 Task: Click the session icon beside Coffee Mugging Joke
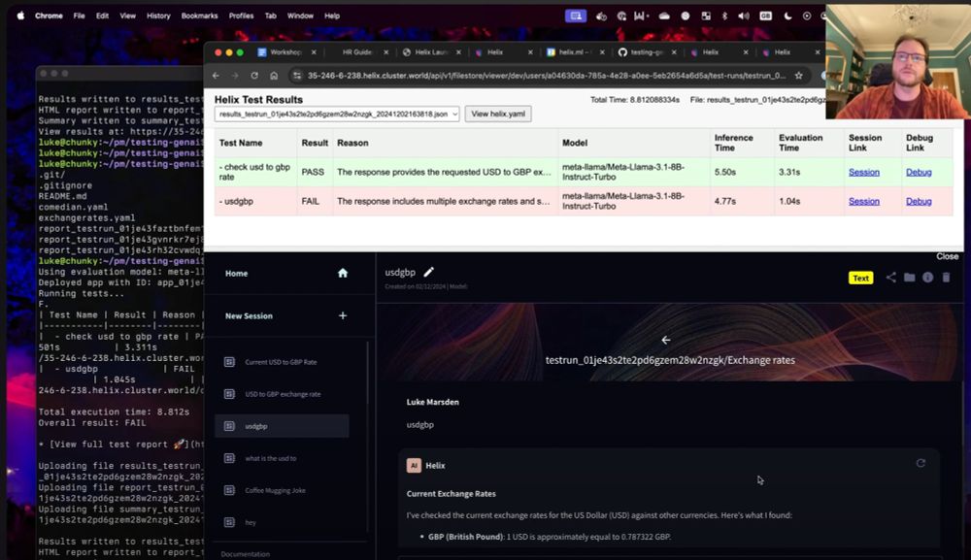click(229, 490)
